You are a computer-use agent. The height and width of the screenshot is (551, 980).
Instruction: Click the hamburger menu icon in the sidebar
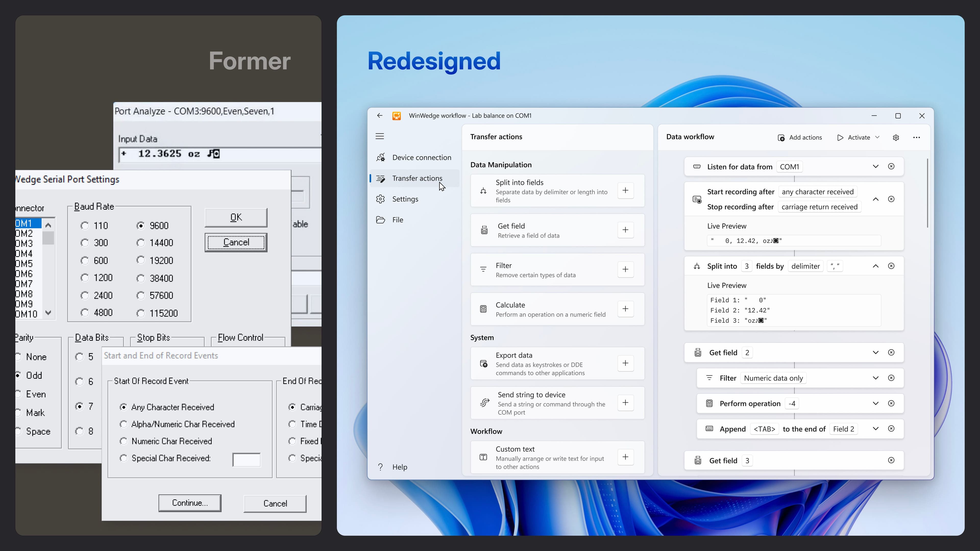point(380,136)
